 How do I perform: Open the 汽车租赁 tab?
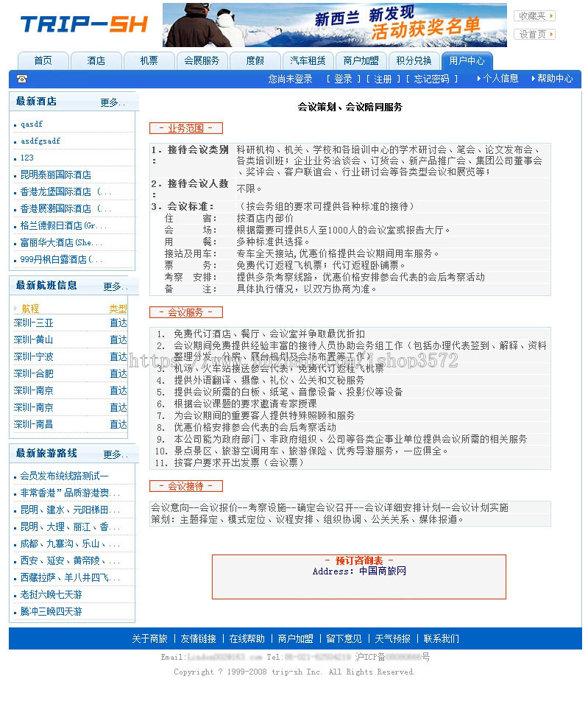coord(308,61)
